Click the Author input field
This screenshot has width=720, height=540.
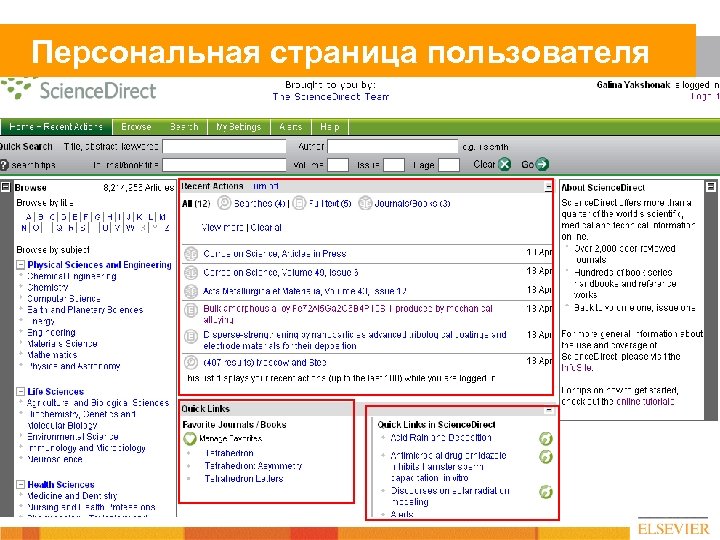(x=393, y=147)
